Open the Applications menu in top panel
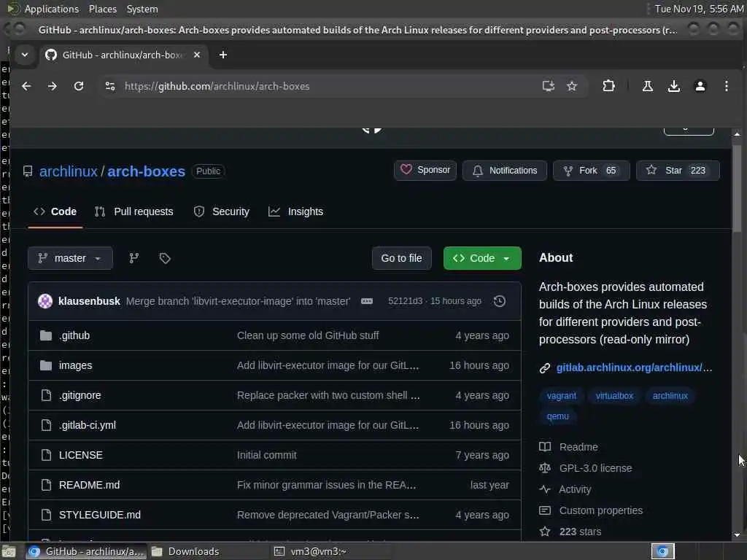This screenshot has width=747, height=560. [52, 9]
